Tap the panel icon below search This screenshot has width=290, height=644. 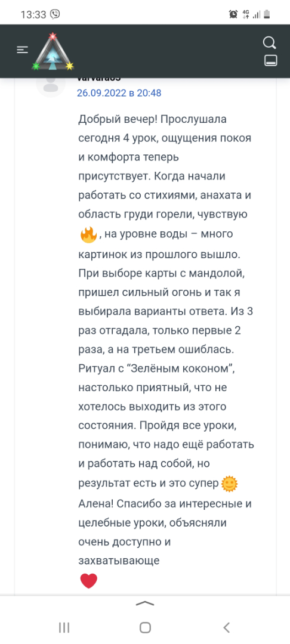tap(270, 61)
